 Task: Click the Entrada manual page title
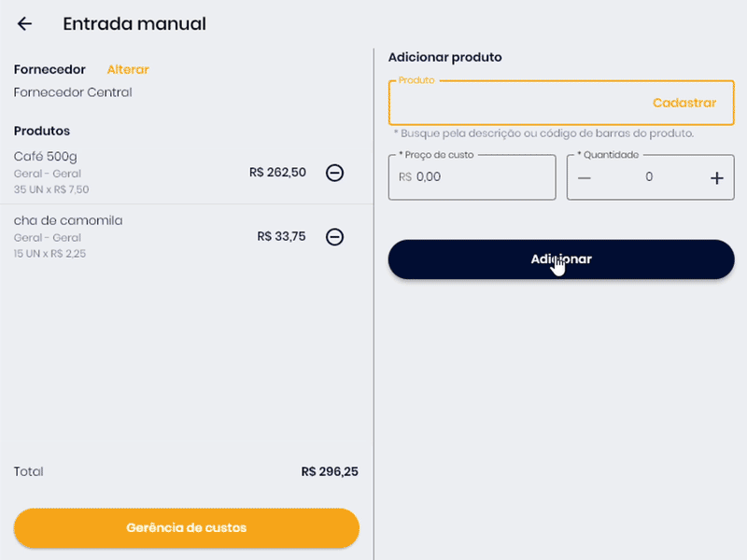[134, 24]
